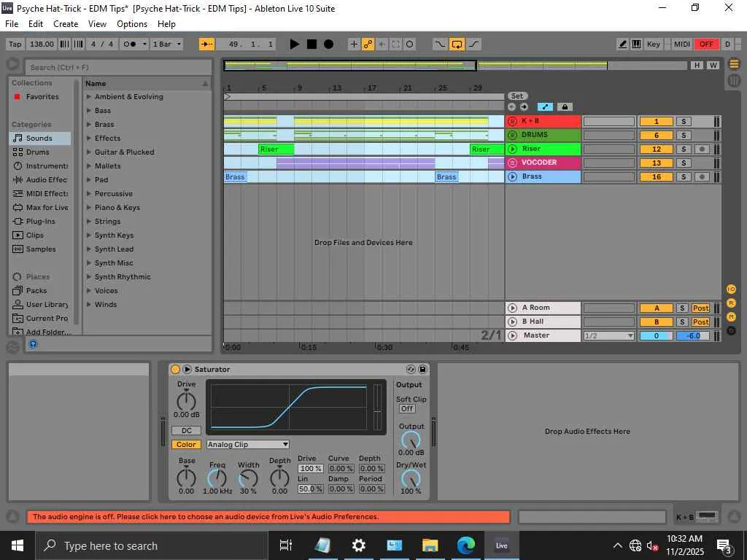747x560 pixels.
Task: Enable Draw Mode pencil icon
Action: [x=622, y=44]
